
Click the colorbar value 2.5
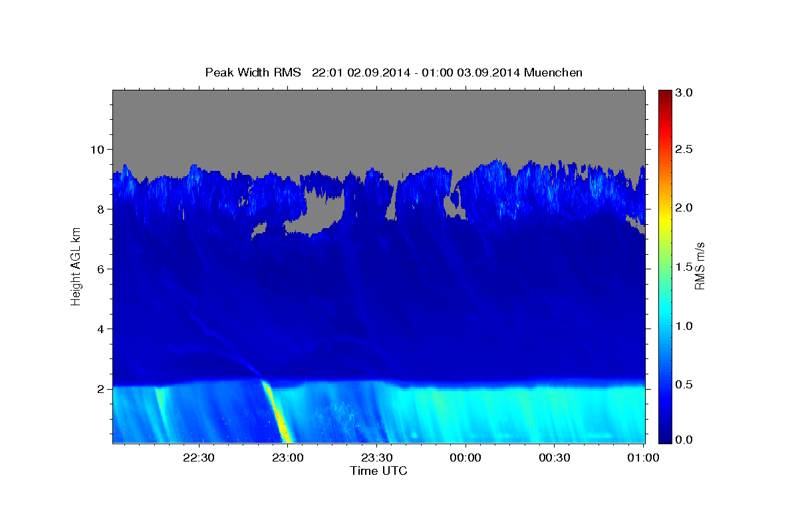[684, 149]
